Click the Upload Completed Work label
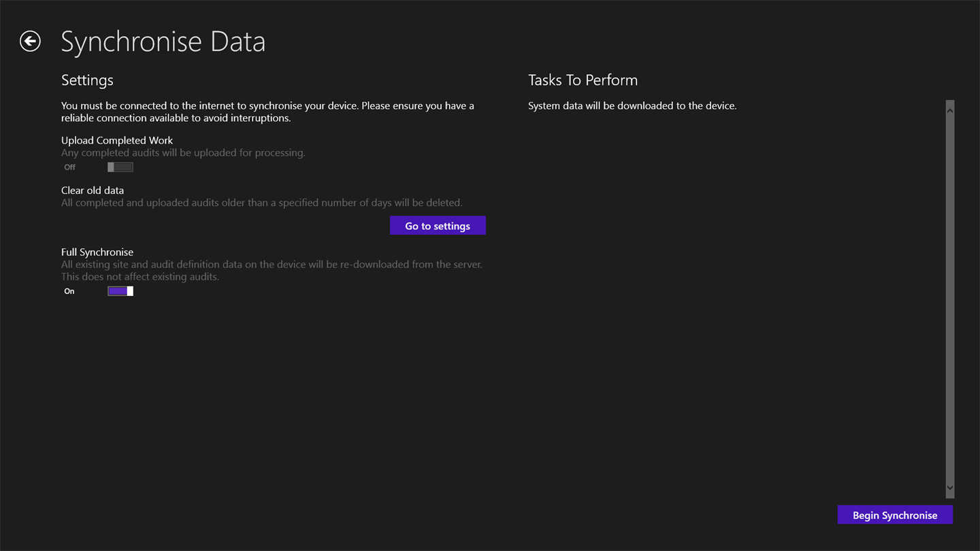Image resolution: width=980 pixels, height=551 pixels. pos(117,140)
